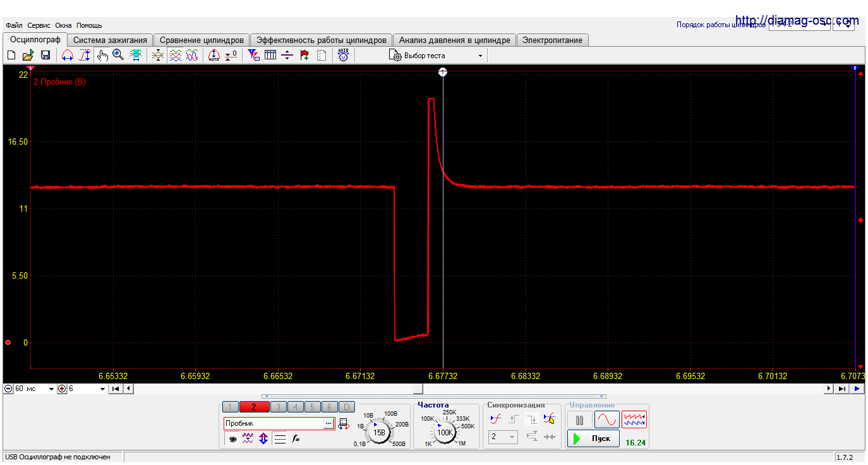Image resolution: width=868 pixels, height=465 pixels.
Task: Select channel 5 button
Action: 312,407
